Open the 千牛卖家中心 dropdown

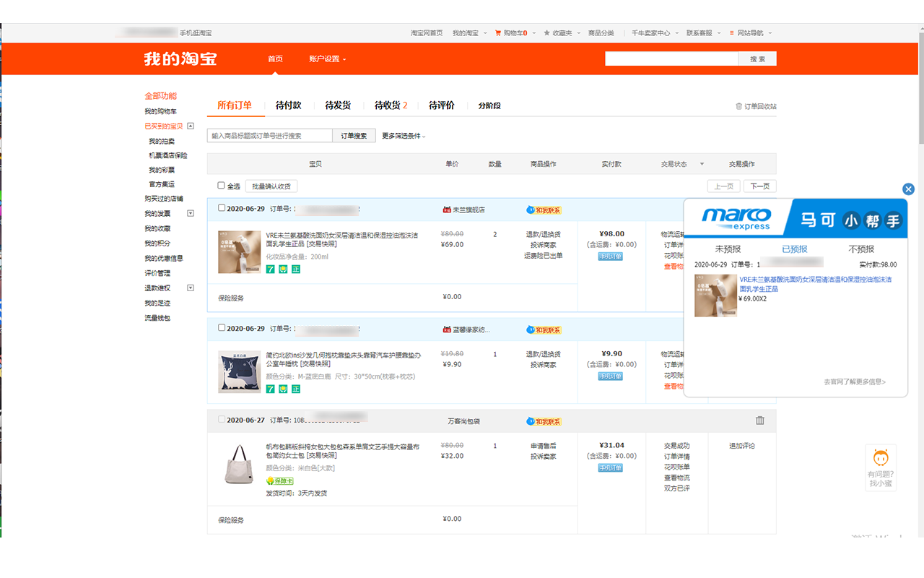654,33
